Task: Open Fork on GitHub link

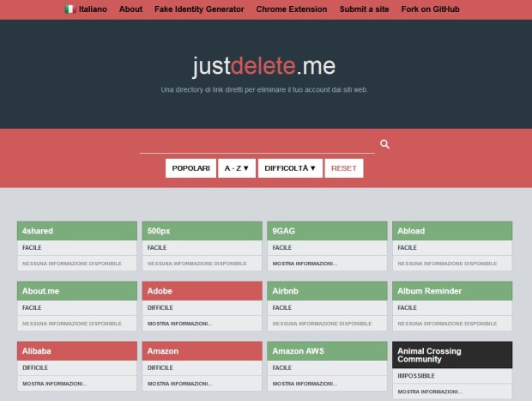Action: (430, 9)
